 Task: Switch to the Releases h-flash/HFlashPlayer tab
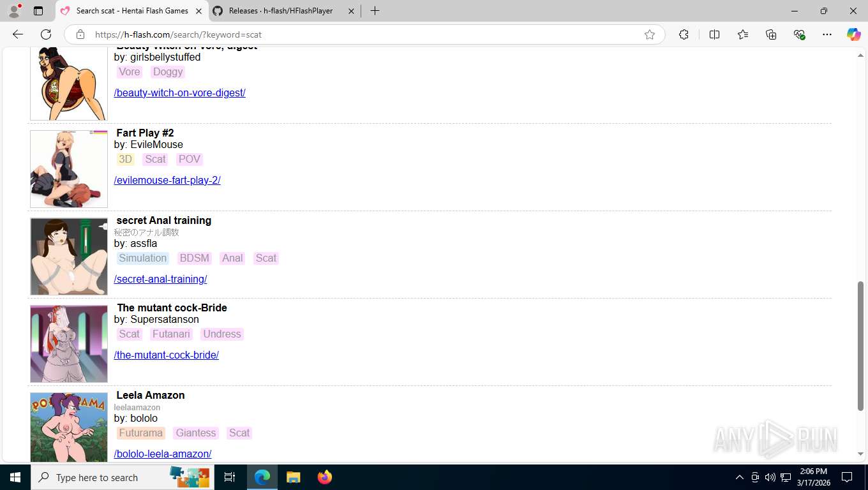284,11
